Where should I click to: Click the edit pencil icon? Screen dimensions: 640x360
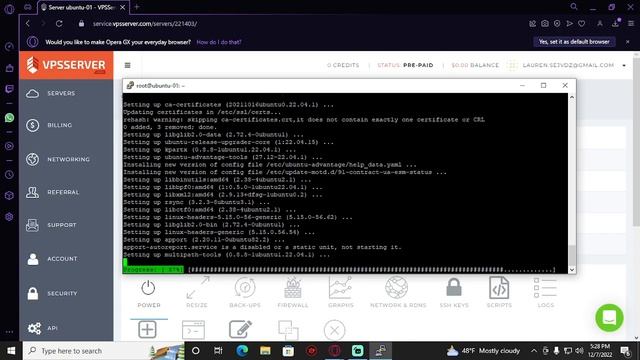240,329
